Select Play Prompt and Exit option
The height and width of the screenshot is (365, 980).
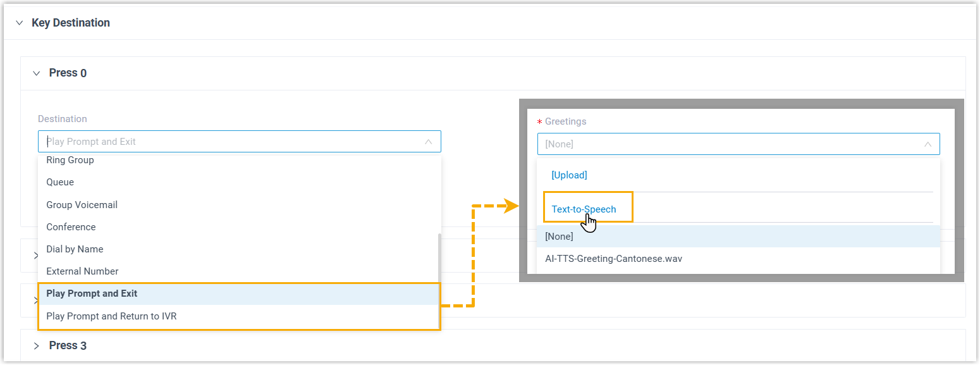pos(92,294)
